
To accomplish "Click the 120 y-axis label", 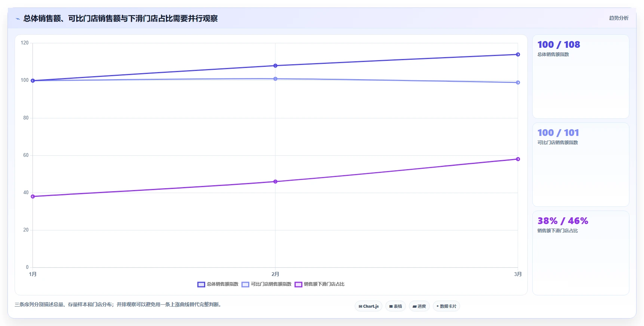I will pos(25,43).
